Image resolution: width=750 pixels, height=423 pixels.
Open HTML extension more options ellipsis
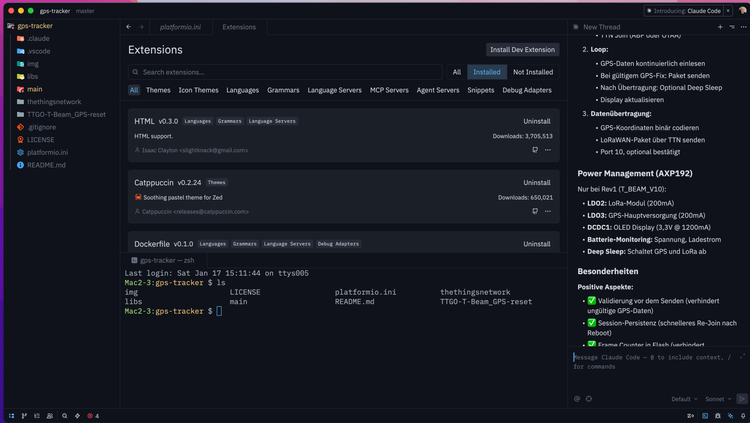[548, 150]
